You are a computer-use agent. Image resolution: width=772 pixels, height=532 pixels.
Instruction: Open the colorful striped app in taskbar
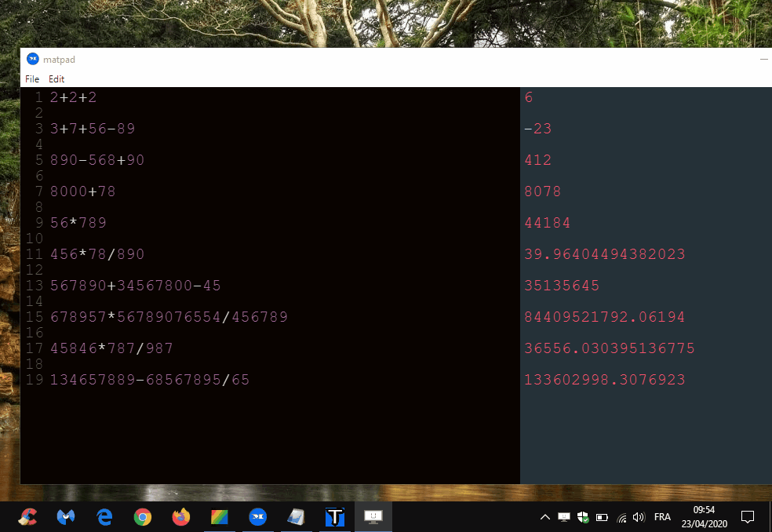(x=219, y=517)
